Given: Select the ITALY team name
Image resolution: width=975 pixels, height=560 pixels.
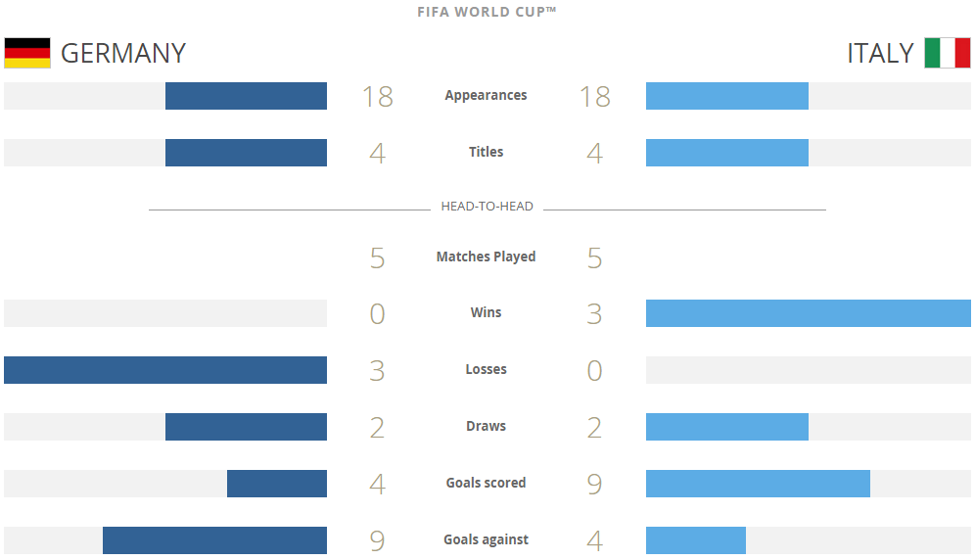Looking at the screenshot, I should [880, 53].
